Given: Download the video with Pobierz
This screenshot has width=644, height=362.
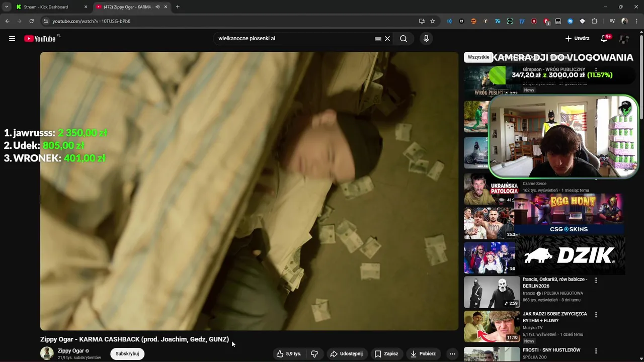Looking at the screenshot, I should click(423, 354).
